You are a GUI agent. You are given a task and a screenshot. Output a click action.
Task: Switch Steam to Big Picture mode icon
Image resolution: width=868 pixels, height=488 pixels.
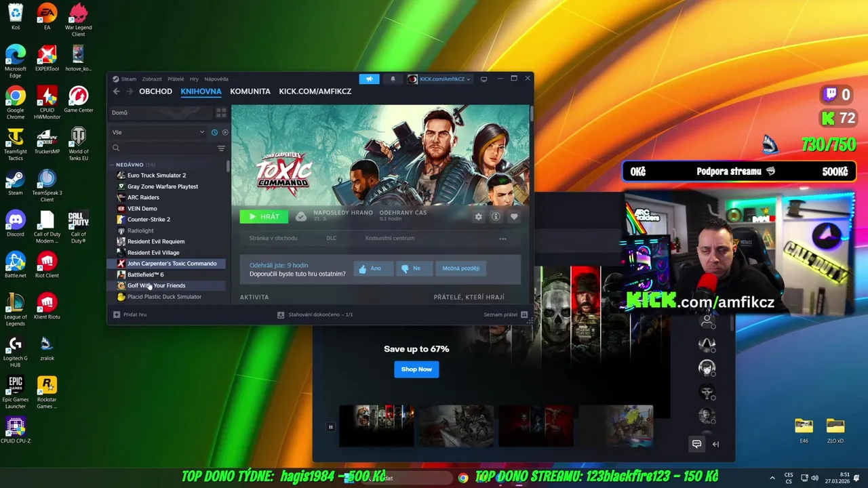484,79
